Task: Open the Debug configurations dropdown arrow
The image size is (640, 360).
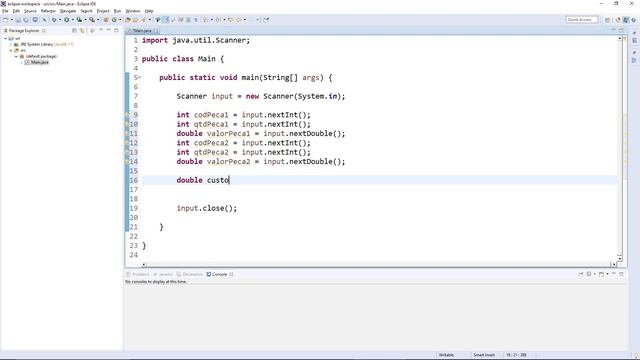Action: point(60,20)
